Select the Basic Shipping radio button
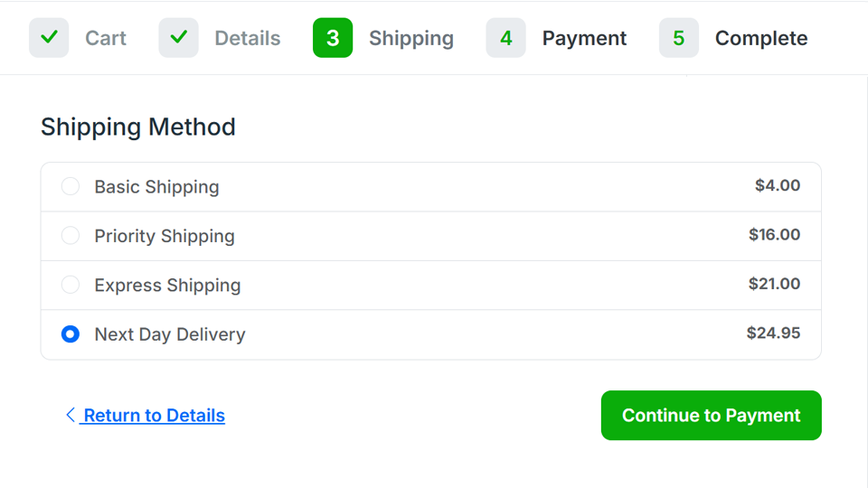This screenshot has width=868, height=488. click(71, 187)
